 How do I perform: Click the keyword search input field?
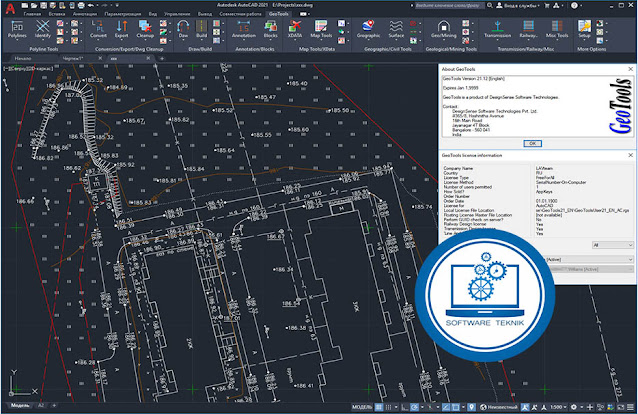pyautogui.click(x=450, y=5)
